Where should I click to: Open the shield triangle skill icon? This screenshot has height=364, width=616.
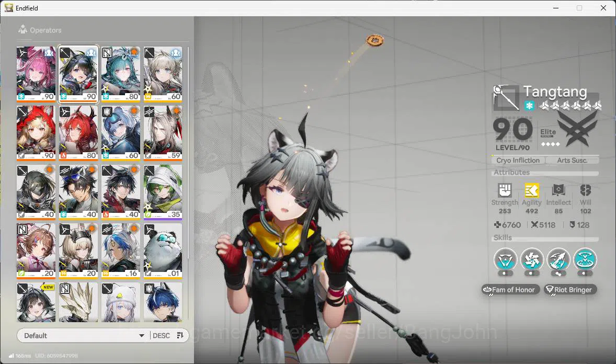(x=505, y=259)
